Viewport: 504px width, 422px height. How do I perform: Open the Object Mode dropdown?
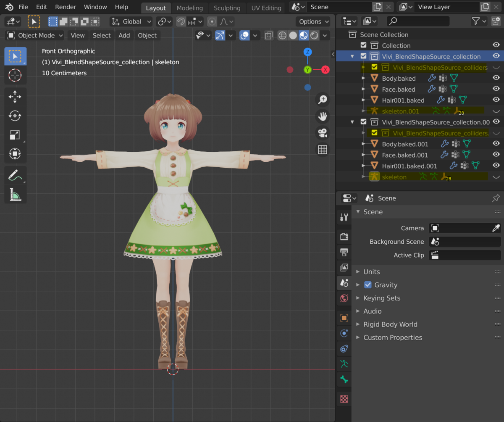[35, 36]
